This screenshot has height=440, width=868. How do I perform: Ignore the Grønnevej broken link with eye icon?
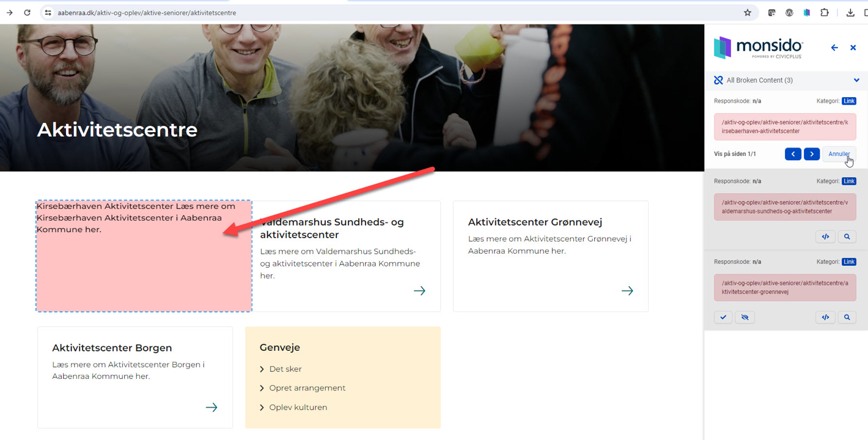click(x=745, y=317)
